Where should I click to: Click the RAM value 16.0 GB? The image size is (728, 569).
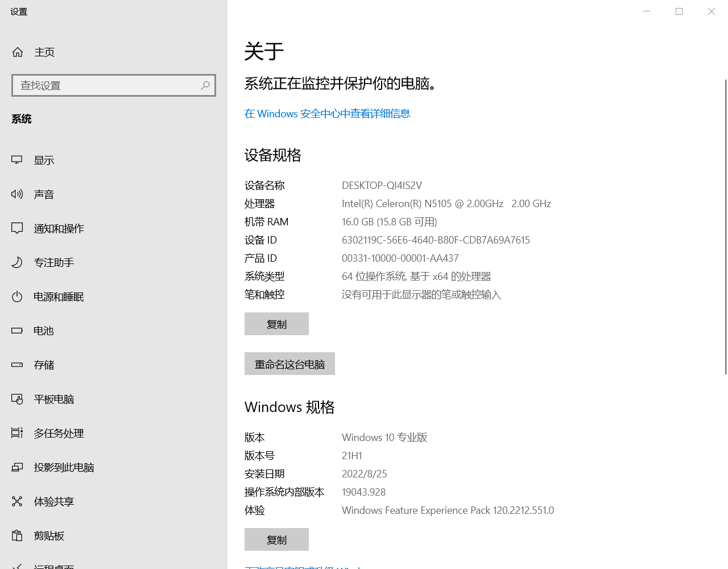[x=390, y=222]
